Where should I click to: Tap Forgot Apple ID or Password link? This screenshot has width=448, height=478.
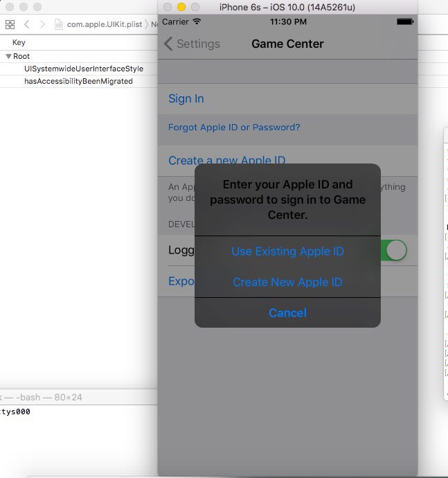tap(234, 127)
